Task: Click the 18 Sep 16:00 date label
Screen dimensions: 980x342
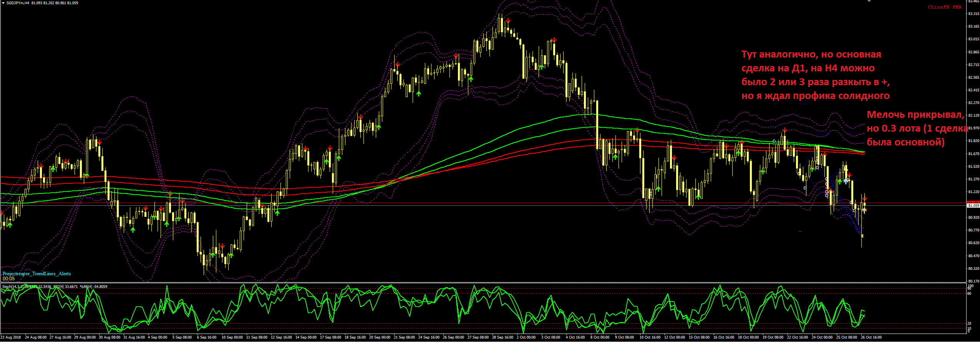Action: click(x=355, y=337)
